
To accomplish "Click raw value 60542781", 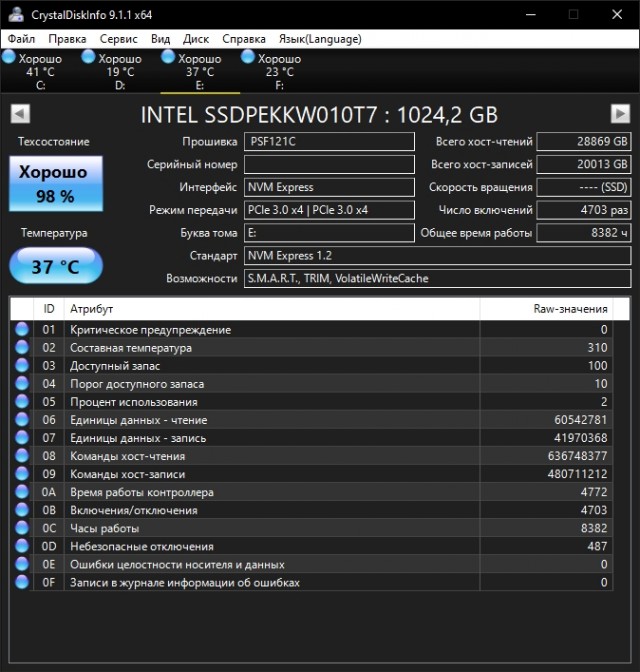I will point(580,420).
